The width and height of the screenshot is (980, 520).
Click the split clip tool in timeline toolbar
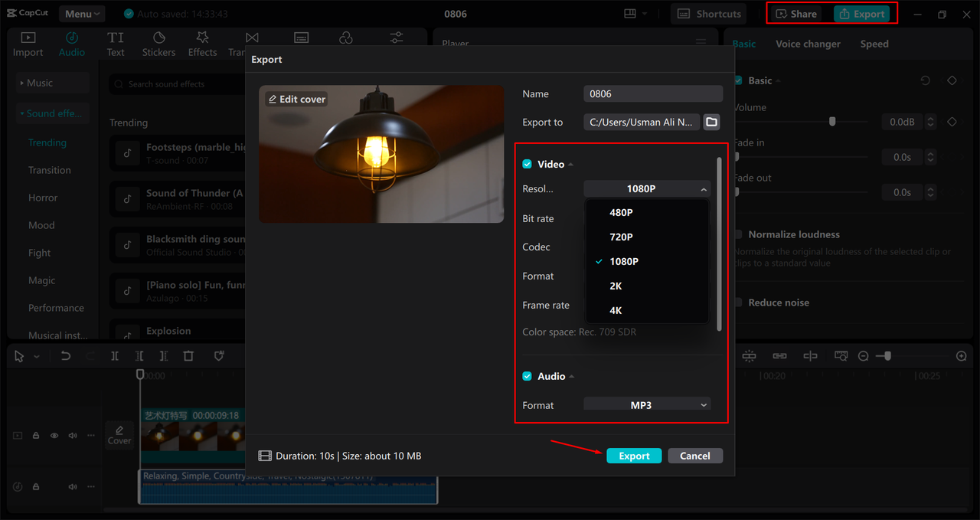tap(115, 356)
